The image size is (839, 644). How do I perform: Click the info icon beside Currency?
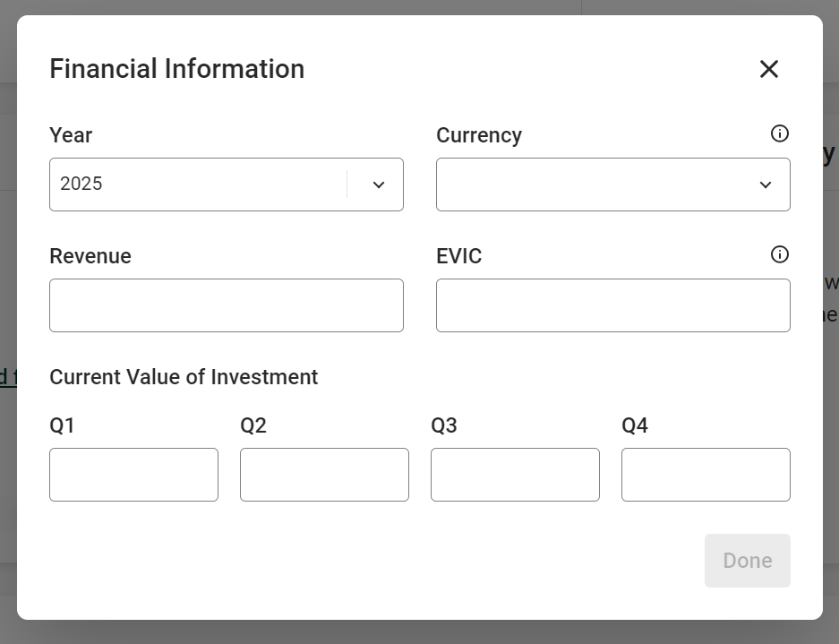[x=780, y=133]
